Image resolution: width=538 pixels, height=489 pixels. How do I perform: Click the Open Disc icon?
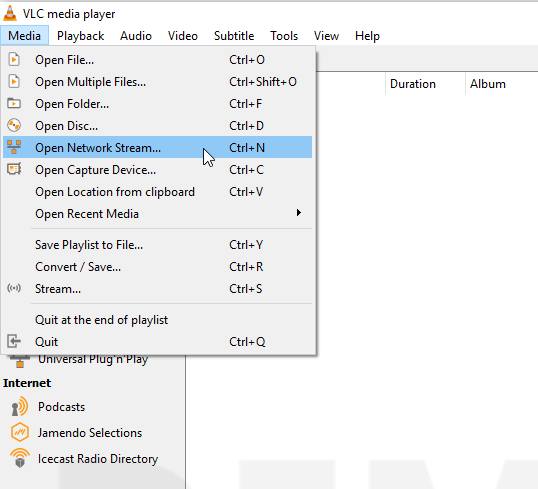[x=14, y=125]
